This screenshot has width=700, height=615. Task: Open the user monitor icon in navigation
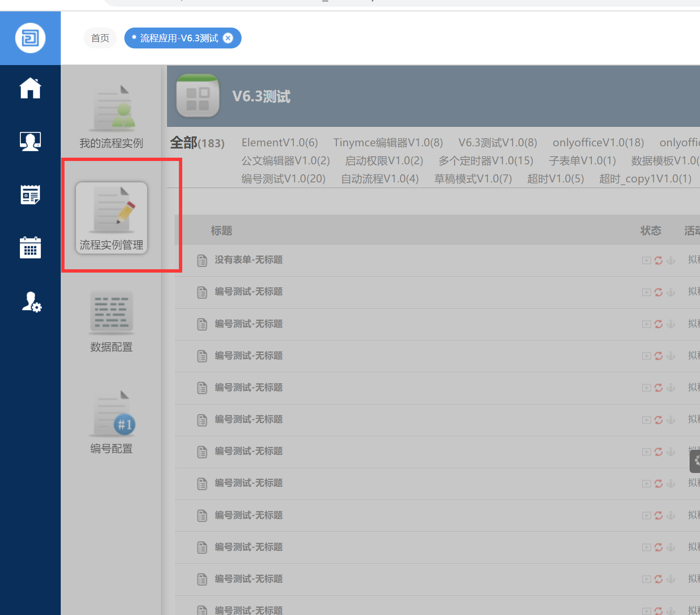point(30,141)
